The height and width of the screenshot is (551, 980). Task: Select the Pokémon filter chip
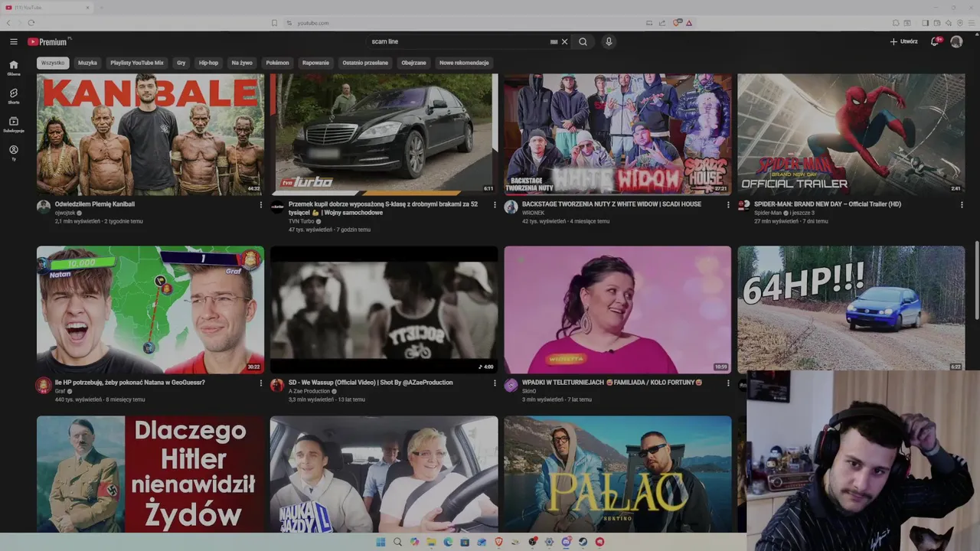tap(277, 63)
